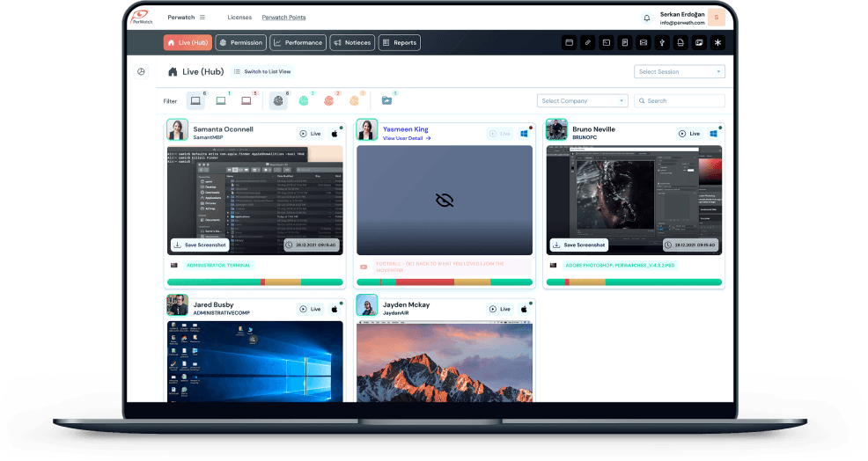
Task: Click the screenshot image toolbar icon
Action: [699, 42]
